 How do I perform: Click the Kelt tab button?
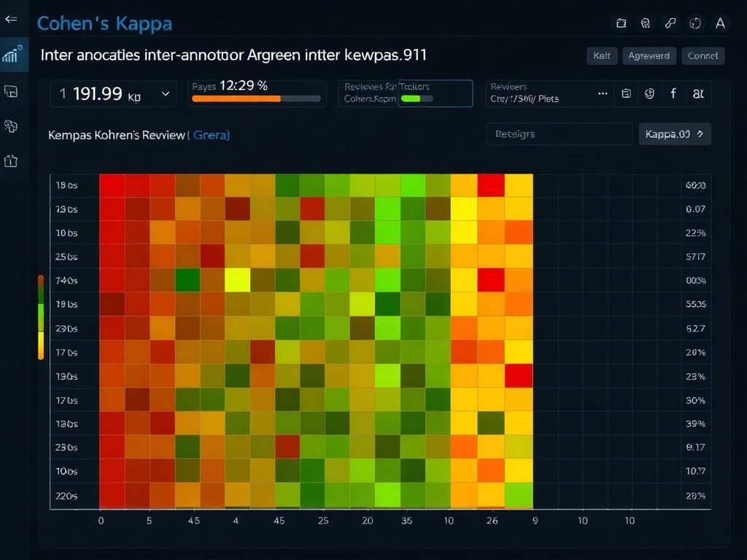coord(602,55)
